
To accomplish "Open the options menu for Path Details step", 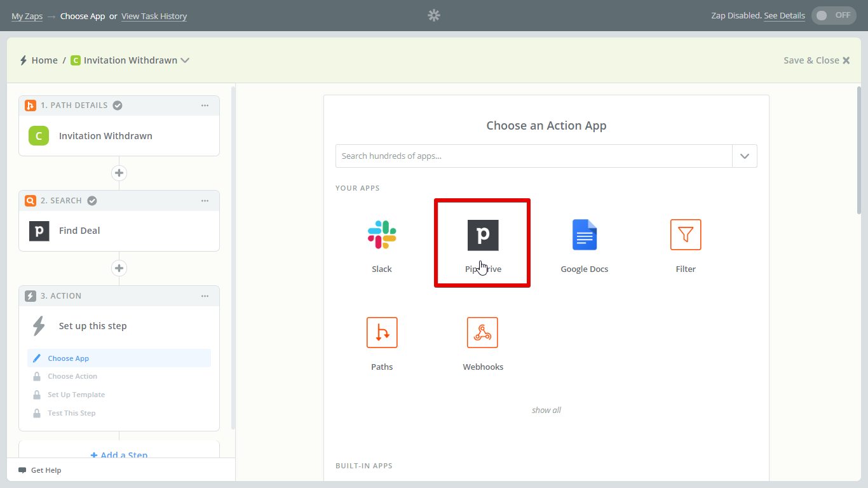I will click(x=205, y=105).
